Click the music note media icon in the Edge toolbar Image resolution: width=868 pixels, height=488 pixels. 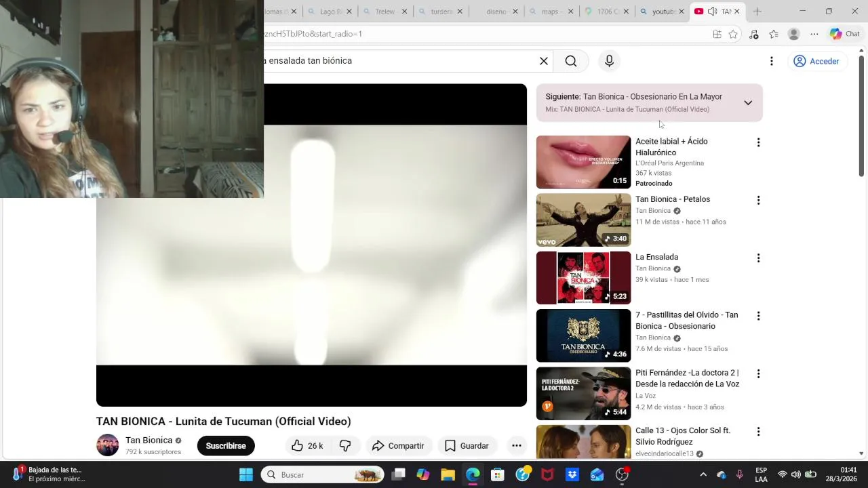(753, 35)
